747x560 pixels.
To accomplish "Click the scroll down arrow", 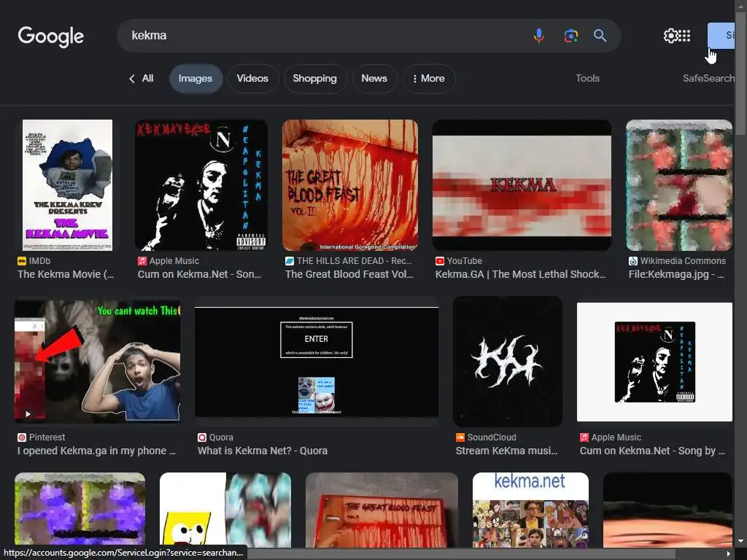I will point(741,541).
